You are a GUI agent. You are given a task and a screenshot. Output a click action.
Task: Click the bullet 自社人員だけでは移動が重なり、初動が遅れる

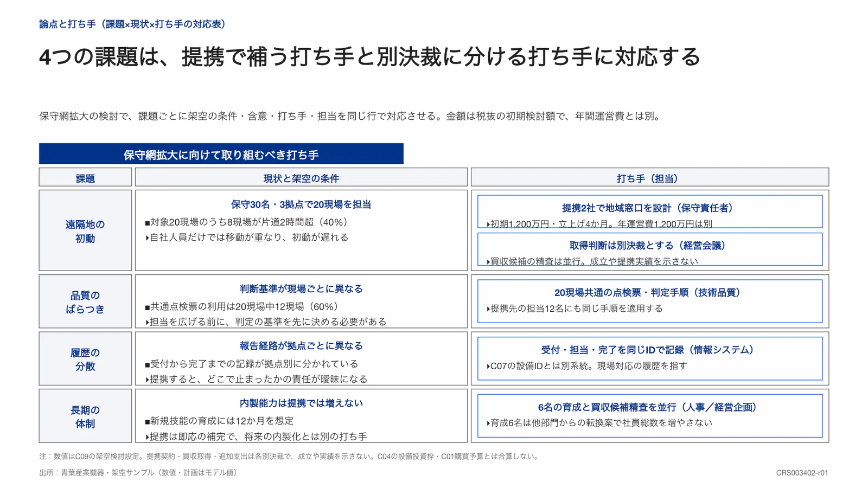click(x=247, y=237)
